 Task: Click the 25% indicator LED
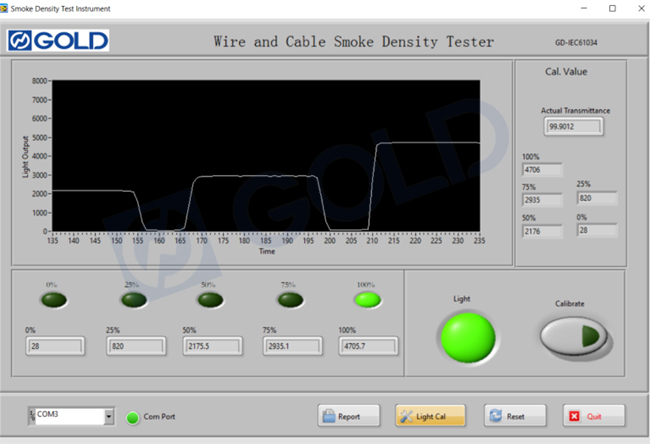pos(135,299)
